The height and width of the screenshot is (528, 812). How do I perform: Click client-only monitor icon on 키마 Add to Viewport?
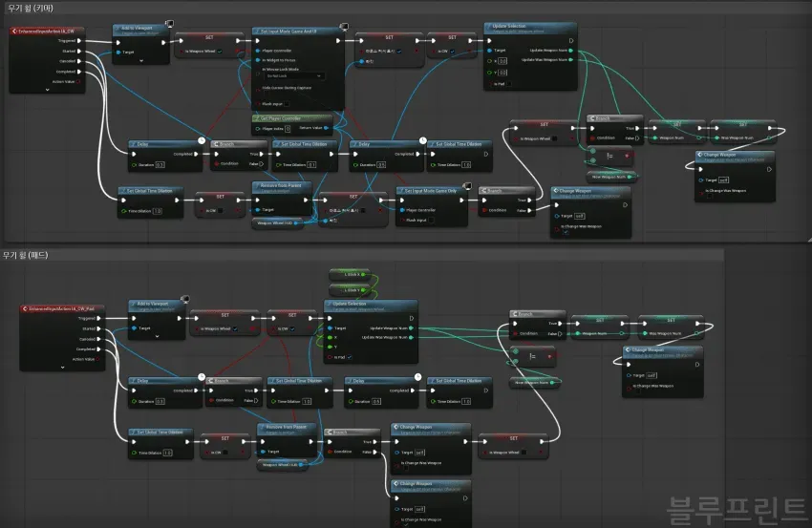[169, 23]
